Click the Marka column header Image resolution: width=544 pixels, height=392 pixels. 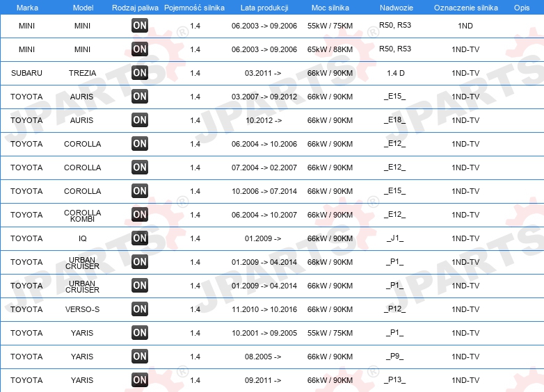(x=27, y=8)
